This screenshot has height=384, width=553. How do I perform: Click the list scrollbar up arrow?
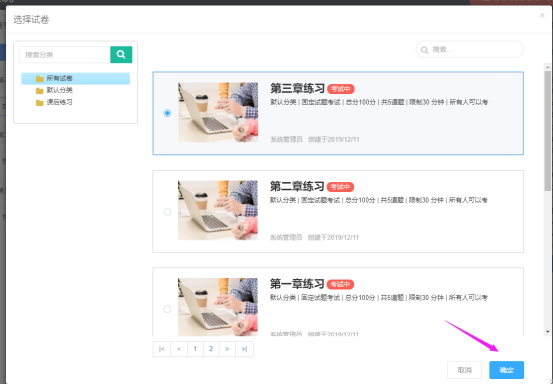tap(547, 67)
